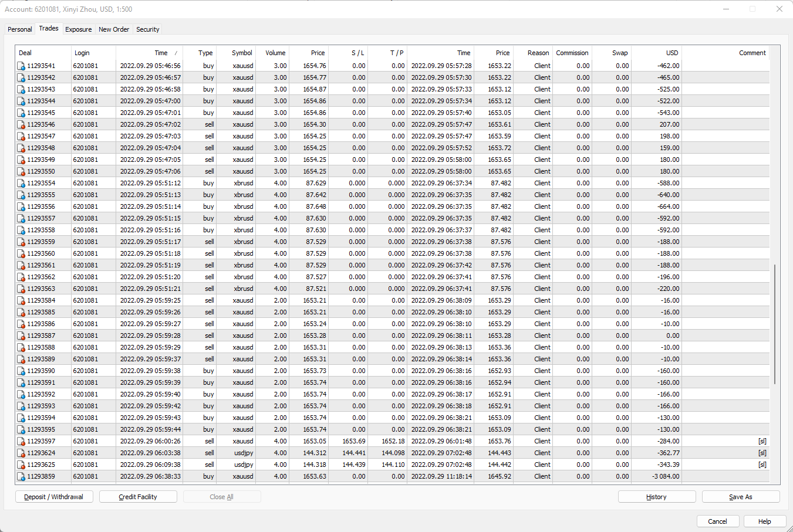
Task: Click the Save As button
Action: click(741, 497)
